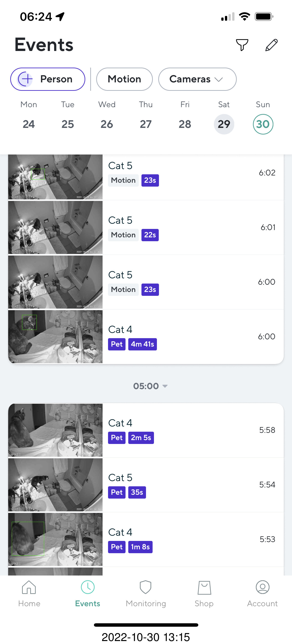Viewport: 292px width, 644px height.
Task: Open the Monitoring shield icon
Action: (x=146, y=587)
